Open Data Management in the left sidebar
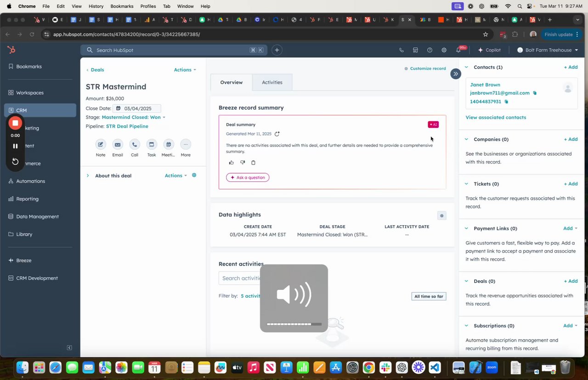This screenshot has height=380, width=588. pyautogui.click(x=37, y=216)
